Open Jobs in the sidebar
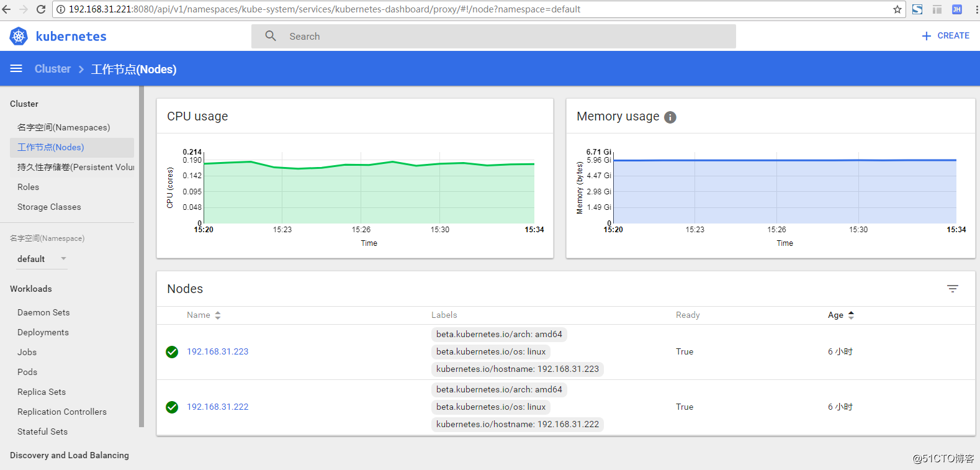 point(27,352)
